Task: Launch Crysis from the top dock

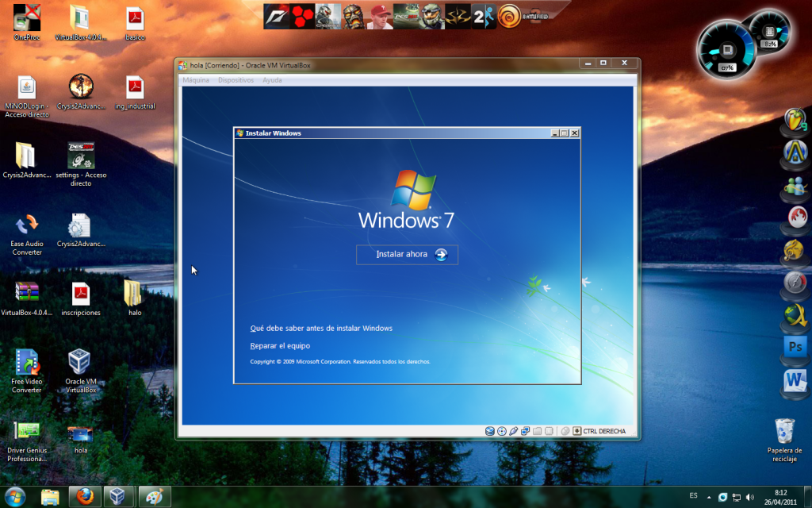Action: (x=327, y=17)
